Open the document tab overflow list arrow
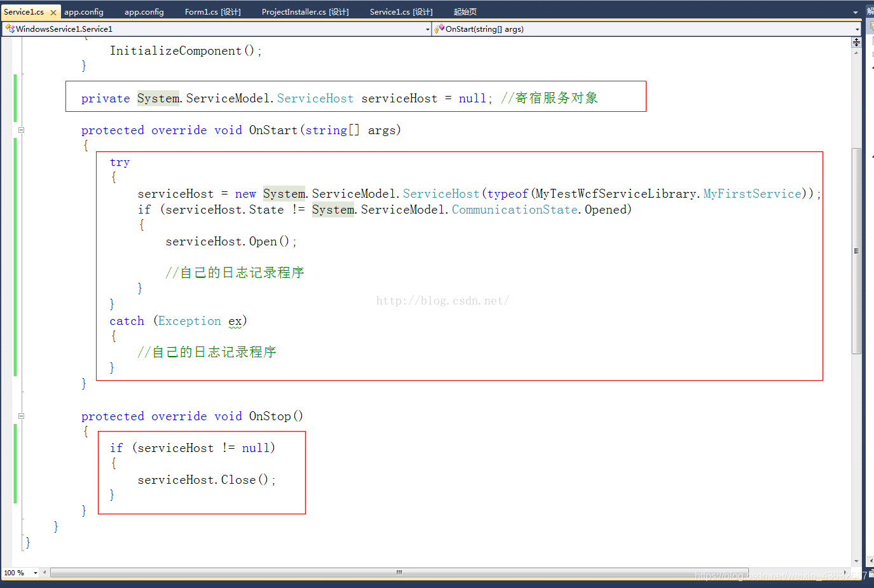The width and height of the screenshot is (874, 588). pyautogui.click(x=855, y=13)
